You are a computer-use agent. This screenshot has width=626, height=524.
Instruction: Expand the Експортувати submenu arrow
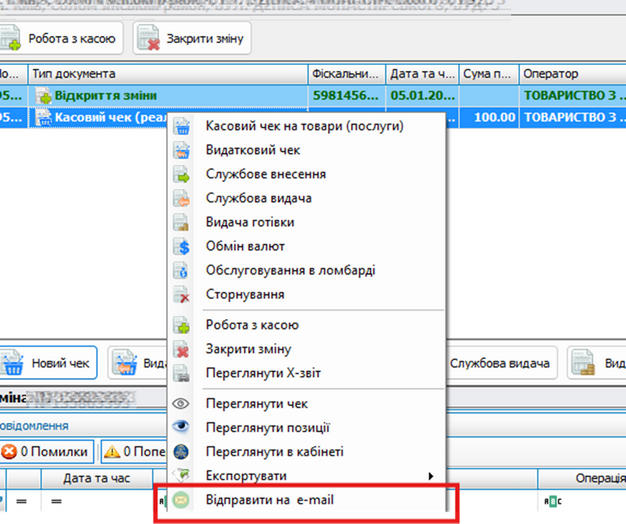tap(431, 476)
